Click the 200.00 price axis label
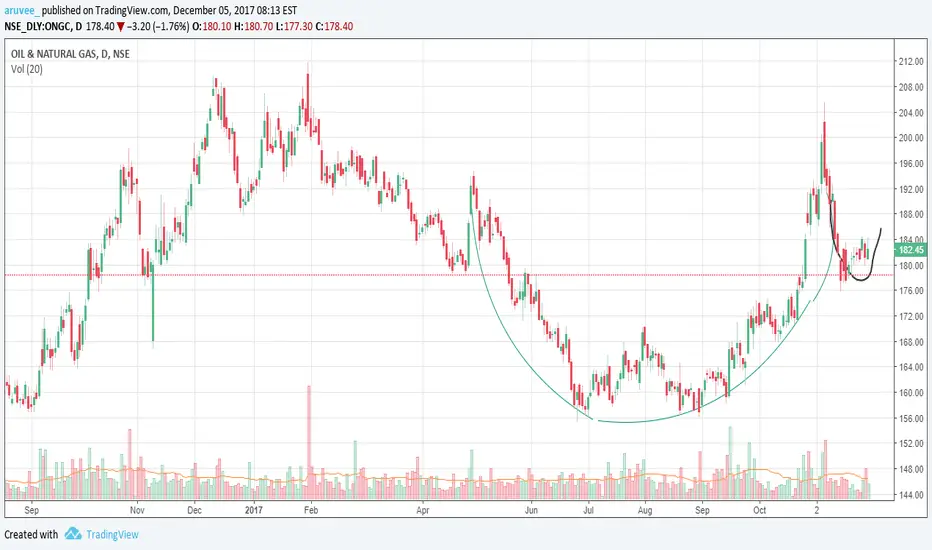Image resolution: width=932 pixels, height=550 pixels. pyautogui.click(x=911, y=138)
